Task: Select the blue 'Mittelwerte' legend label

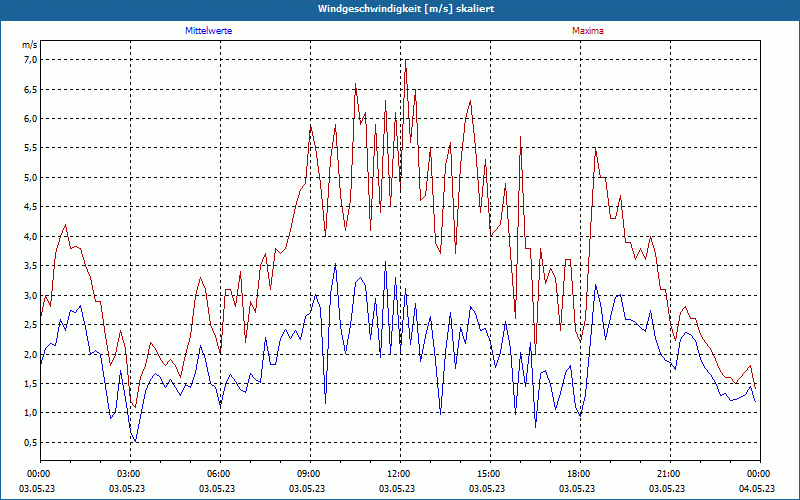Action: pyautogui.click(x=209, y=31)
